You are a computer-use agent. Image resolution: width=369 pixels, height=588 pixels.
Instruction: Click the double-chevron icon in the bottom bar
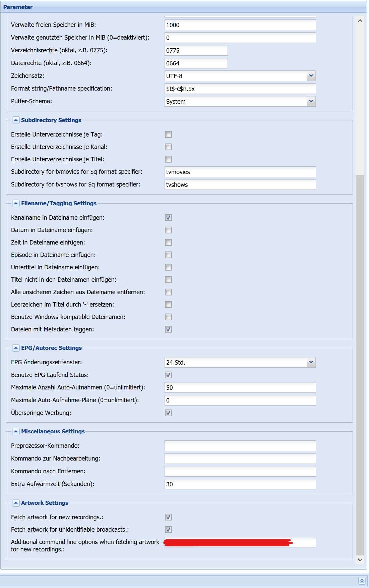pyautogui.click(x=362, y=581)
